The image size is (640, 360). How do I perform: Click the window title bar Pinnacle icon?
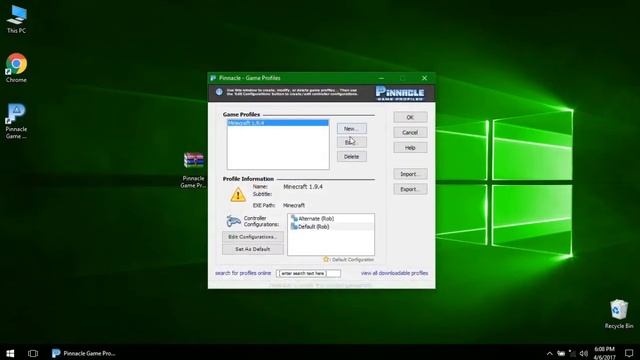pos(213,78)
